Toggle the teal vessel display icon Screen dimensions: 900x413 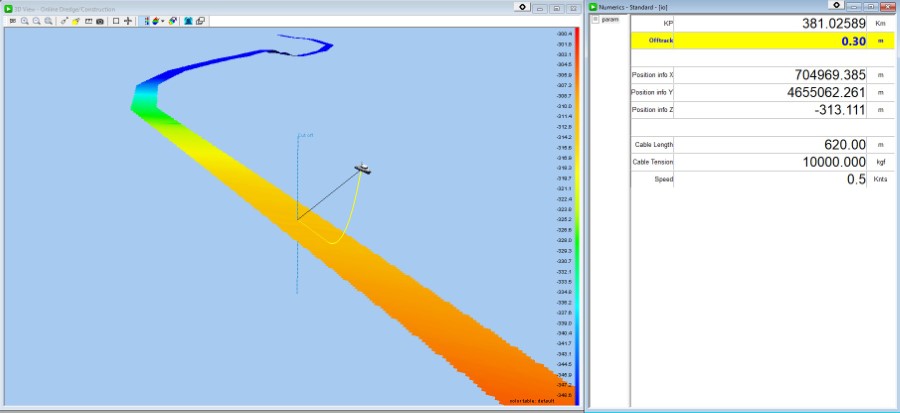(x=188, y=21)
